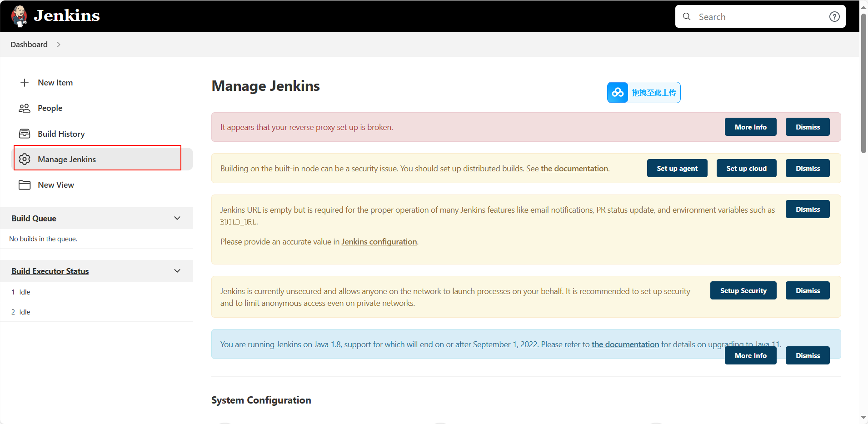Dismiss the unsecured Jenkins warning
This screenshot has height=424, width=868.
coord(808,290)
